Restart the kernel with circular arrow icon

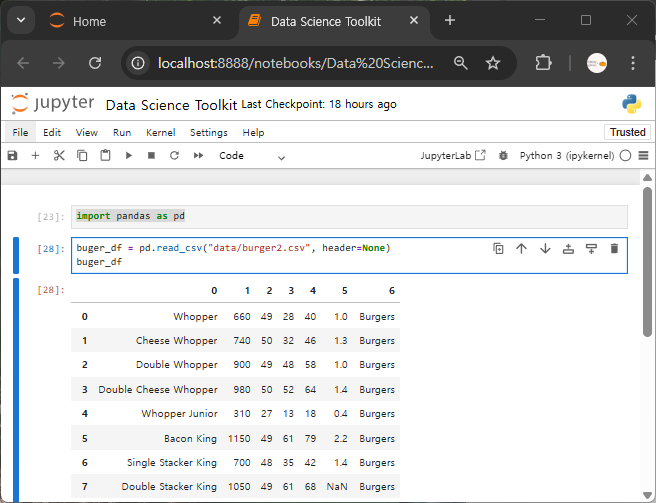174,156
